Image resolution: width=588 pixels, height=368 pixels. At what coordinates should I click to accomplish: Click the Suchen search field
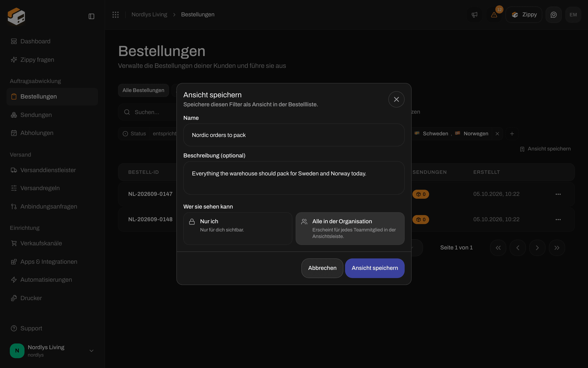coord(147,112)
